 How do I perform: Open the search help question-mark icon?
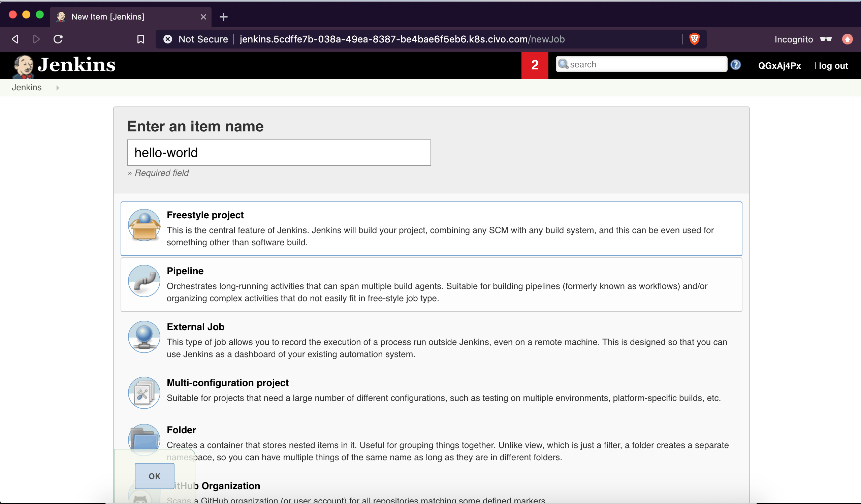click(735, 65)
